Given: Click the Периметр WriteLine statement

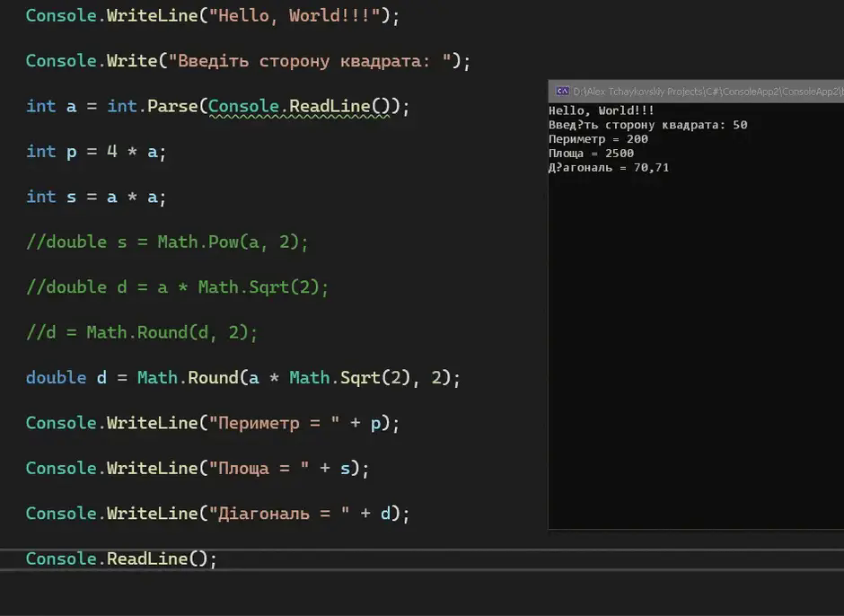Looking at the screenshot, I should [x=213, y=423].
